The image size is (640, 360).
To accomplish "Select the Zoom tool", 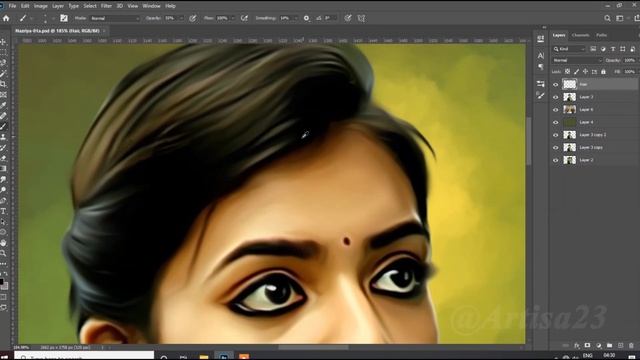I will 3,253.
